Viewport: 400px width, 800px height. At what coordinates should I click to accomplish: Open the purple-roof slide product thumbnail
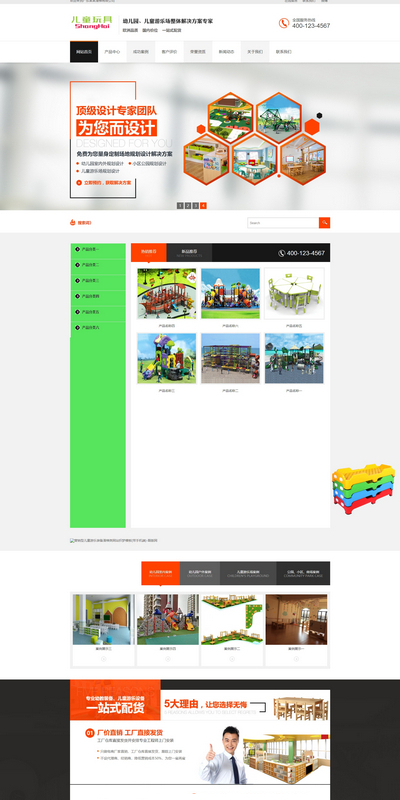(166, 358)
